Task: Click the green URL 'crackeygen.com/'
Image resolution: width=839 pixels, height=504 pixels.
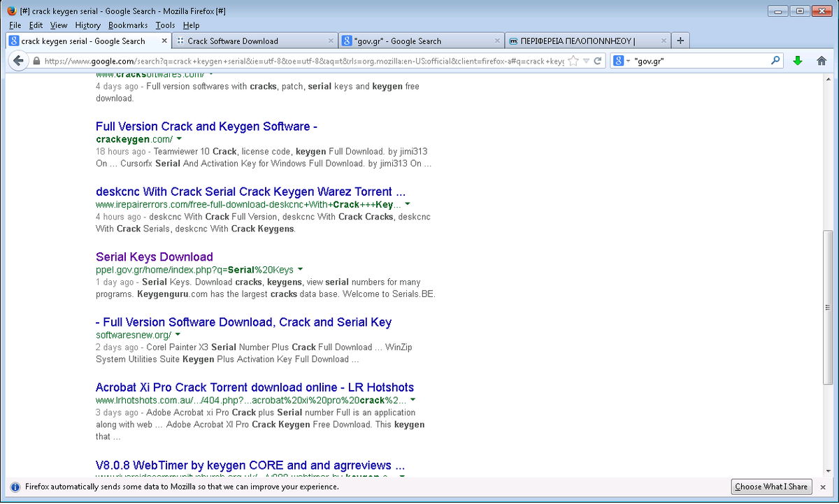Action: coord(134,139)
